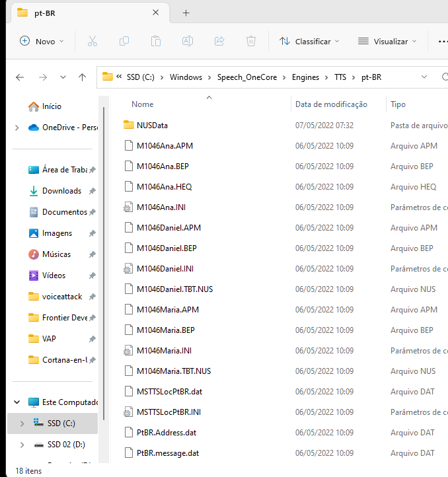Open the three-dots more options menu
The width and height of the screenshot is (448, 477).
tap(443, 42)
